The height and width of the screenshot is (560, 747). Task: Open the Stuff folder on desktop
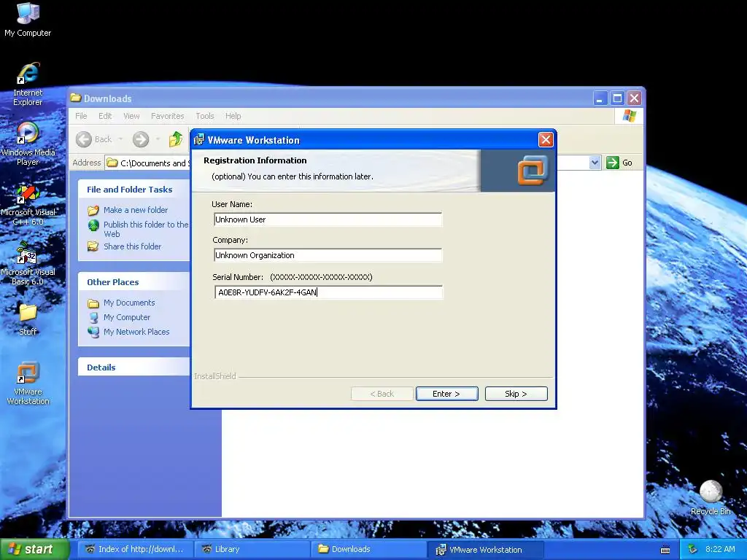28,319
